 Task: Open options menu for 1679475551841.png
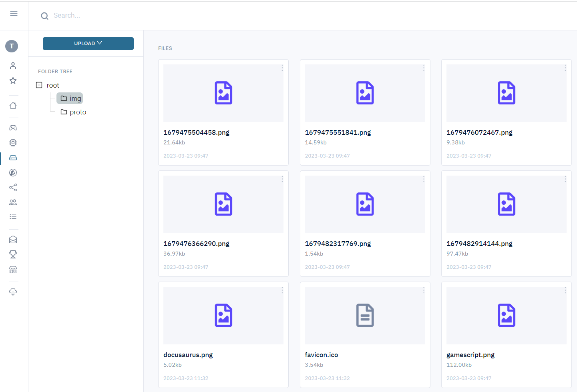click(x=424, y=68)
